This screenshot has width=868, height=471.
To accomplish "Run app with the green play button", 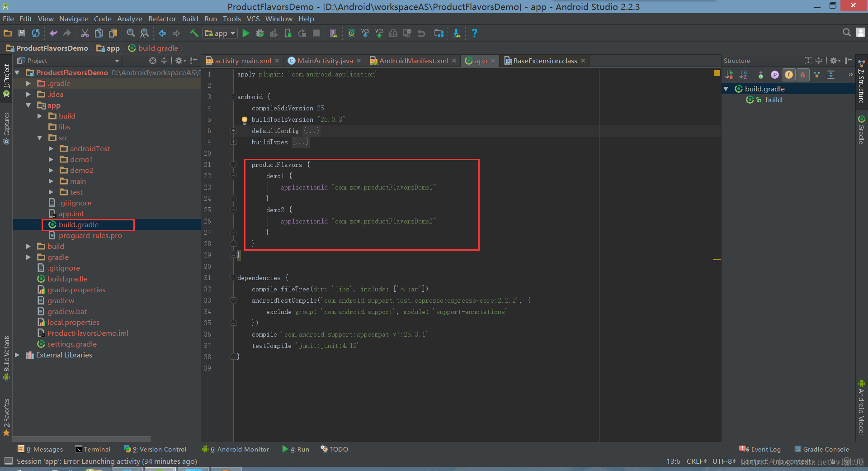I will tap(246, 33).
